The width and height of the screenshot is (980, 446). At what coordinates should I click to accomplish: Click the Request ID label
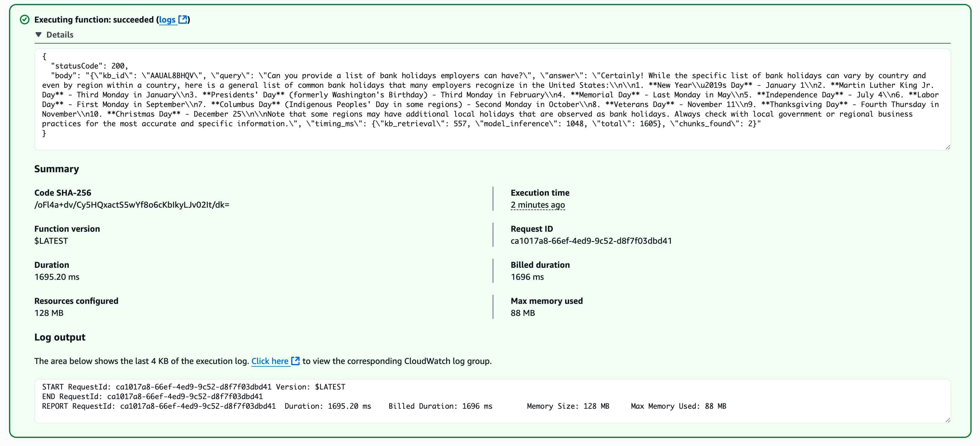coord(532,229)
